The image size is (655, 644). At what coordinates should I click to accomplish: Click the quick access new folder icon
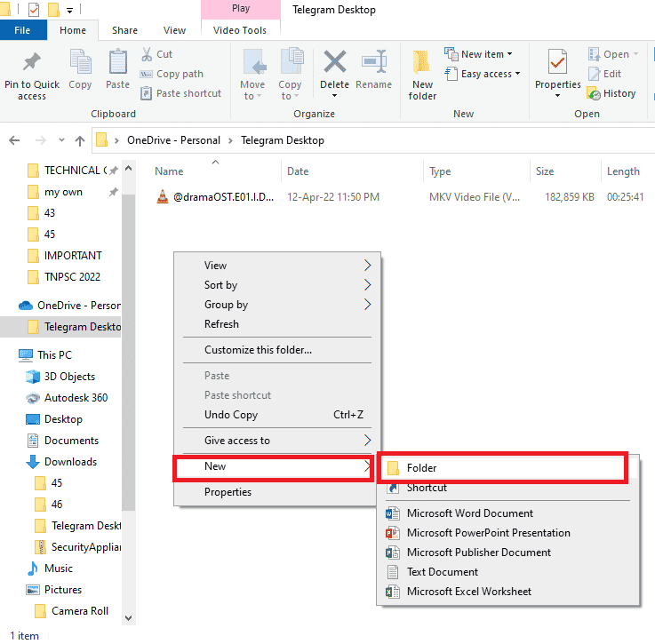tap(53, 9)
